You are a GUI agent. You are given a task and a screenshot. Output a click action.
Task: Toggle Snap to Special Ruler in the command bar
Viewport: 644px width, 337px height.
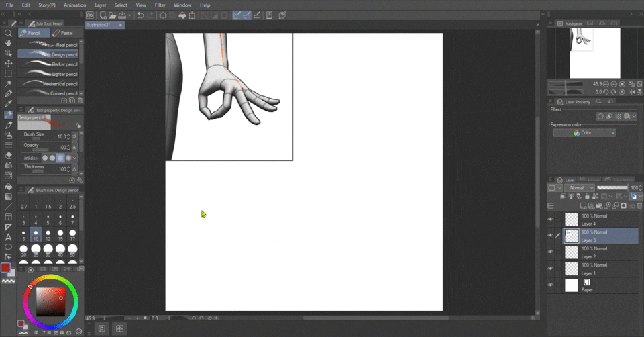[x=247, y=15]
